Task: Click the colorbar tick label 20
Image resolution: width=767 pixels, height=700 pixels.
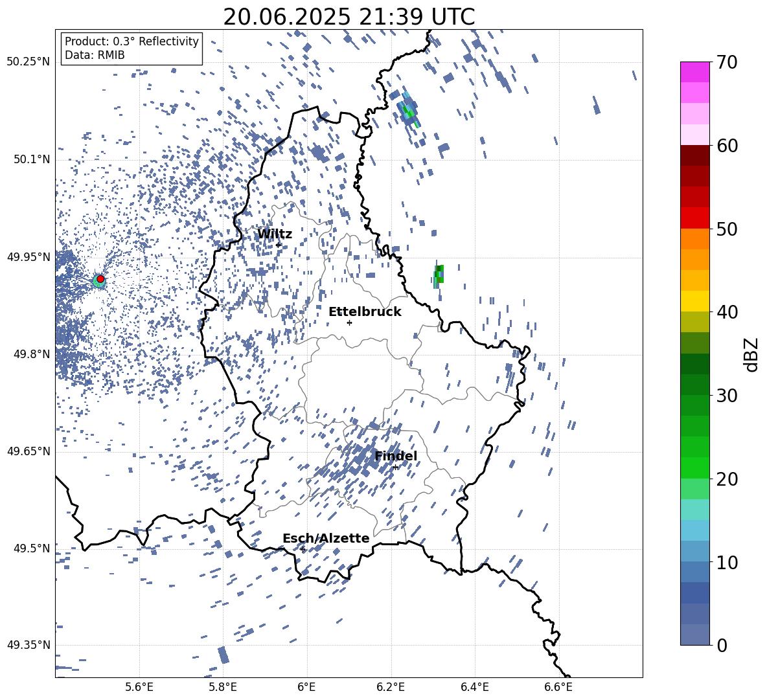Action: tap(727, 479)
